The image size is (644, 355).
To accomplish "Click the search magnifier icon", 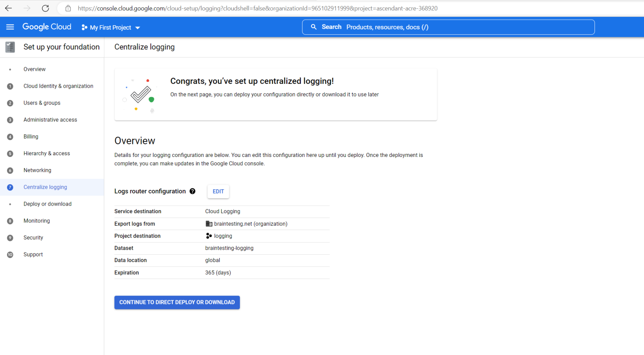I will 314,26.
